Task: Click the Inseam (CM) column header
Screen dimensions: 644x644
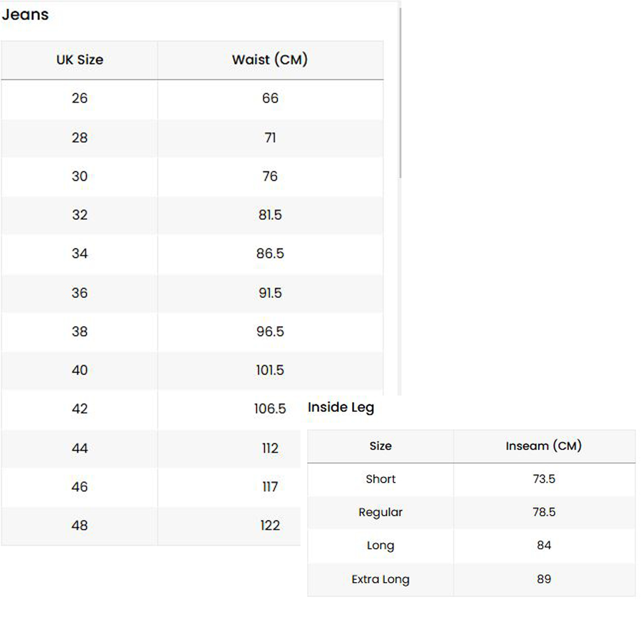Action: pyautogui.click(x=543, y=446)
